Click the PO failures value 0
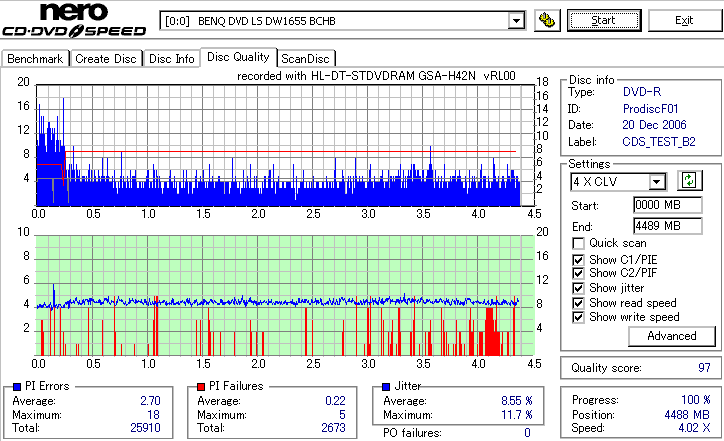724x441 pixels. [x=527, y=433]
